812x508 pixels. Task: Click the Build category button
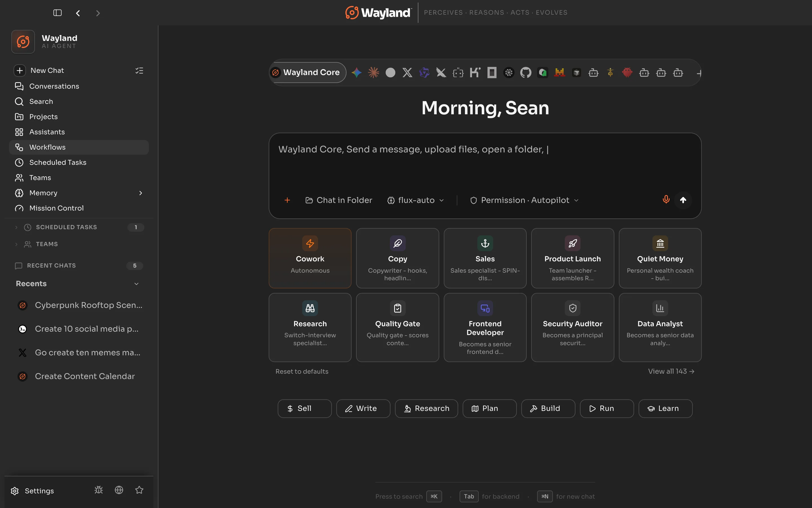tap(548, 409)
